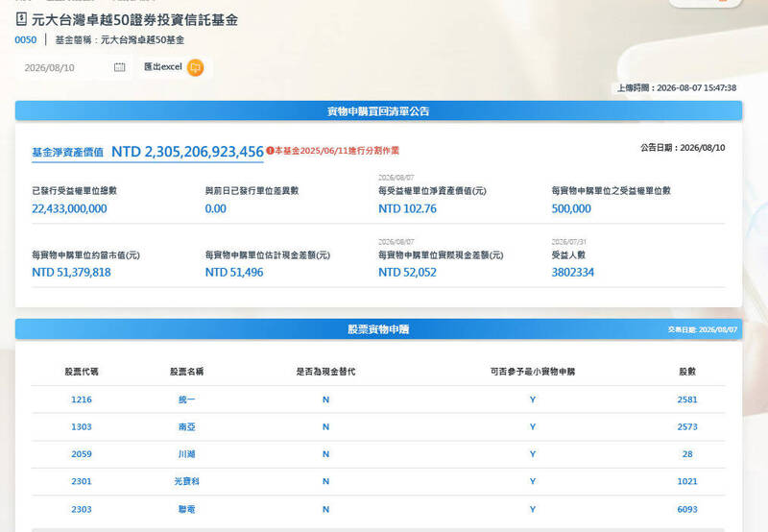Click the 交易日期 date in stock header
Screen dimensions: 768x532
[703, 329]
